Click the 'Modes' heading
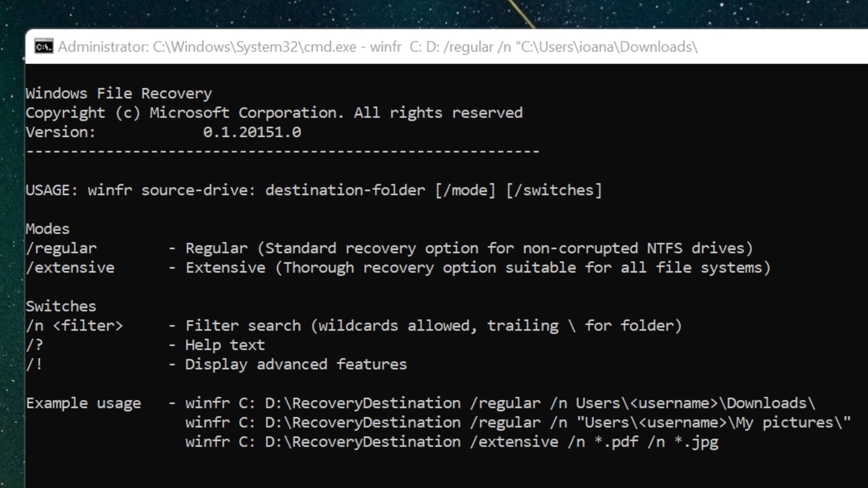This screenshot has width=868, height=488. [x=47, y=229]
